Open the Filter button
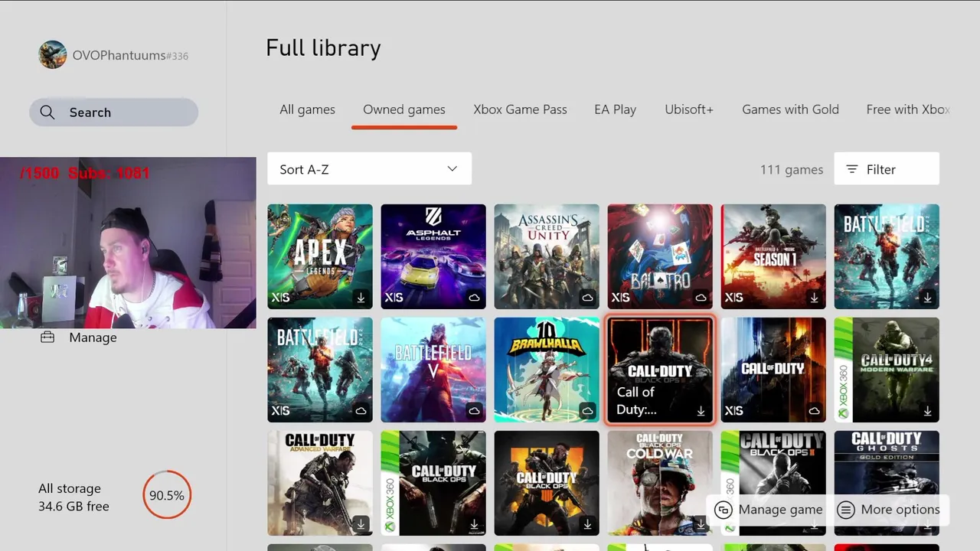The image size is (980, 551). [887, 169]
